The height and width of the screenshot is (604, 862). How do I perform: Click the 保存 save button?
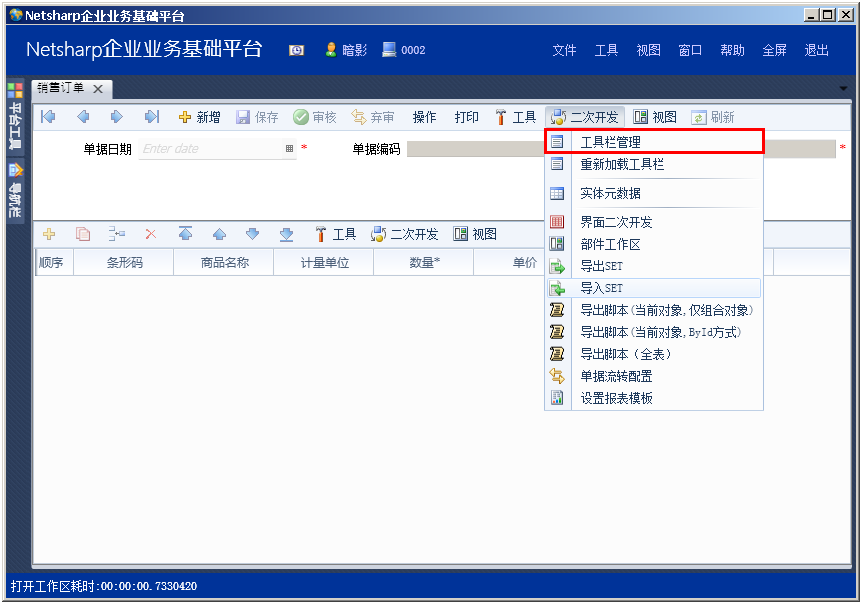tap(257, 117)
